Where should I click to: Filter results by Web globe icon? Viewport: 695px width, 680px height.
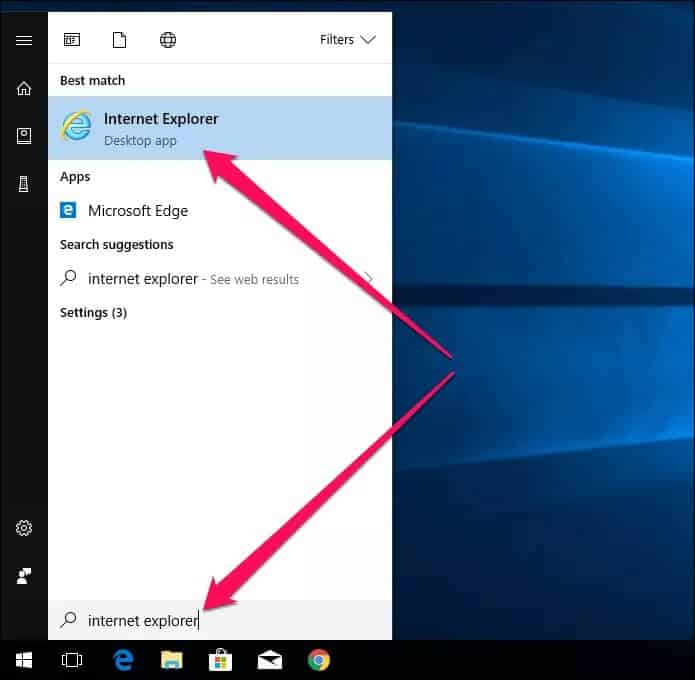coord(168,40)
